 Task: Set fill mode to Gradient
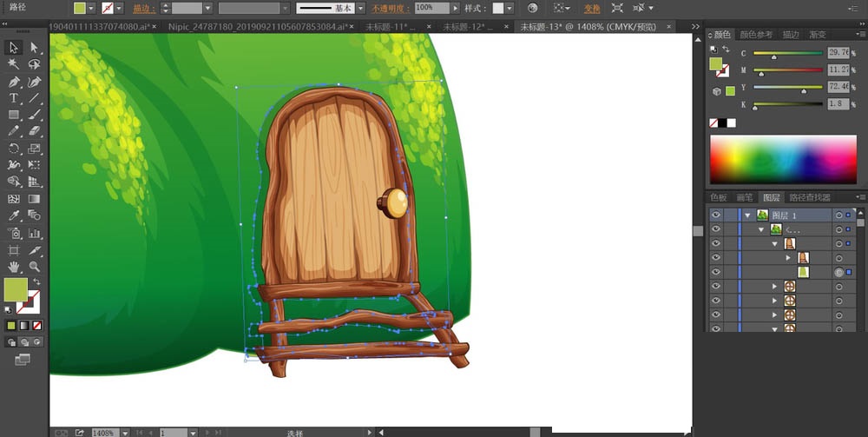pyautogui.click(x=24, y=326)
